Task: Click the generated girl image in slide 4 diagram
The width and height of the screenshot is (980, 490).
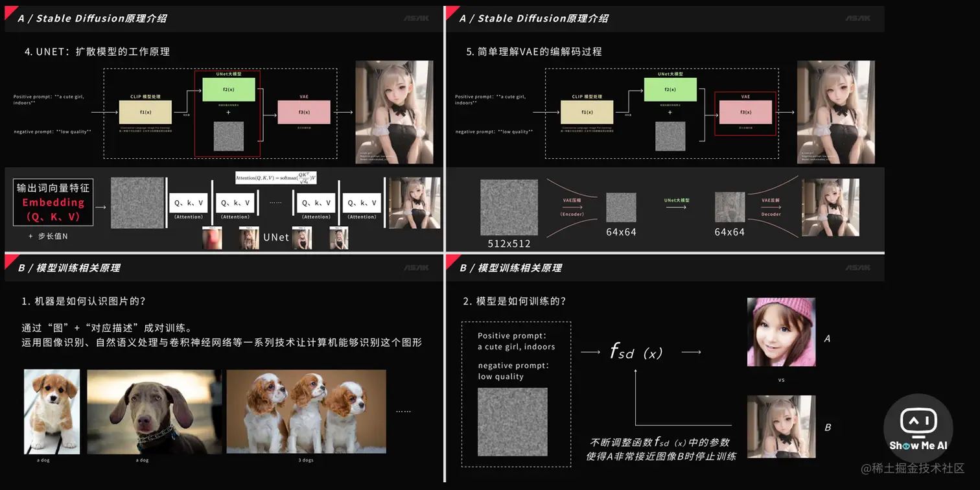Action: coord(394,112)
